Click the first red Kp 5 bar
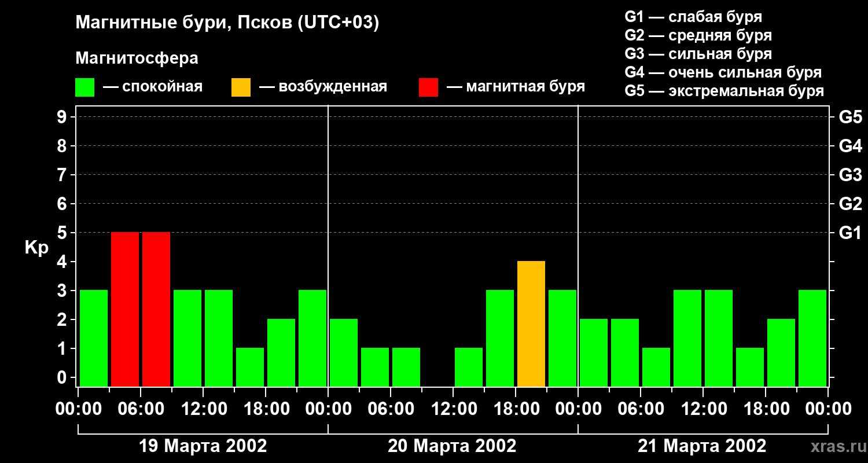Viewport: 868px width, 463px height. [125, 309]
